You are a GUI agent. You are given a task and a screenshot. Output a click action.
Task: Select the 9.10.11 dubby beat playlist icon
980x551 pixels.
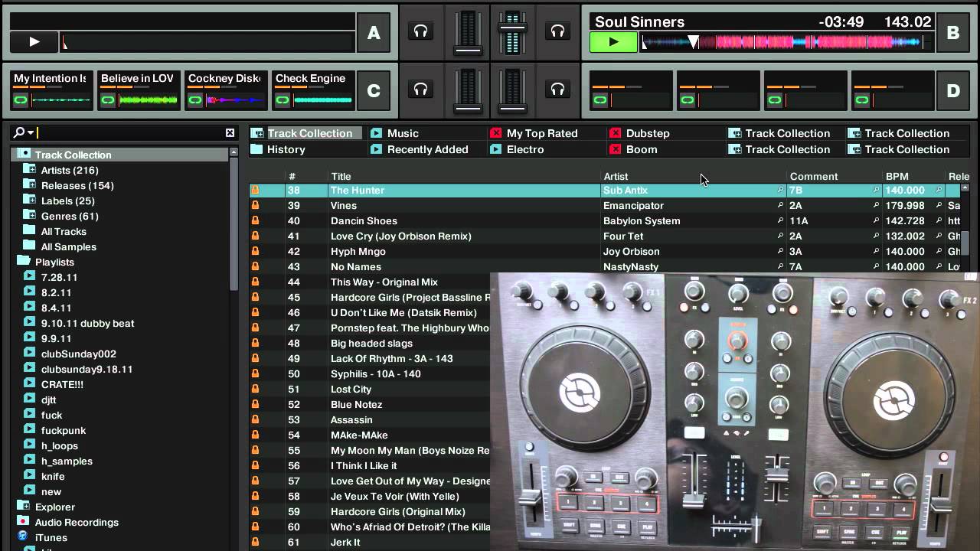click(29, 323)
